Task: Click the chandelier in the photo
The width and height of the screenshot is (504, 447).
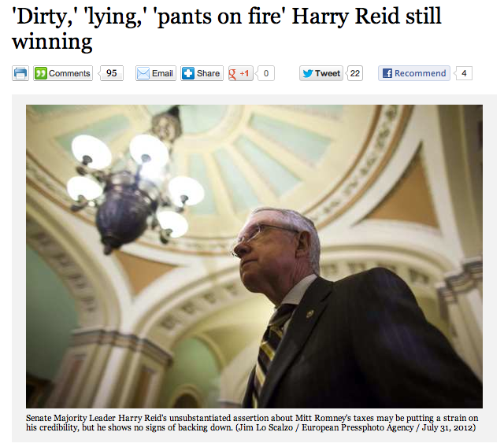Action: 135,180
